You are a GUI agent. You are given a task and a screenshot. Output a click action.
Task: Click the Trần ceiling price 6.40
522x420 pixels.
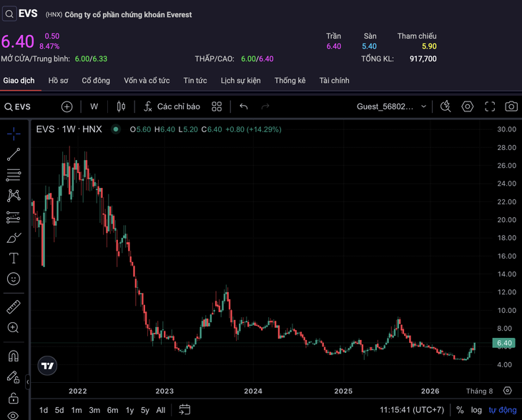tap(333, 46)
